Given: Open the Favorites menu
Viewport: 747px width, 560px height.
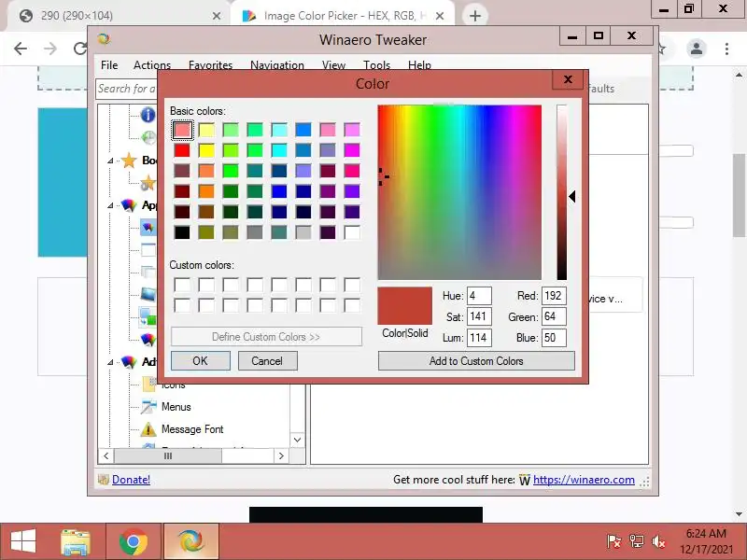Looking at the screenshot, I should [210, 64].
